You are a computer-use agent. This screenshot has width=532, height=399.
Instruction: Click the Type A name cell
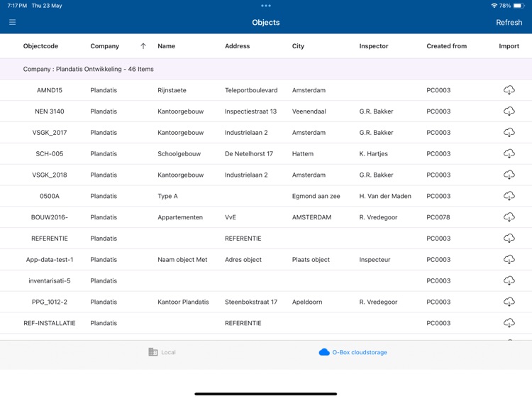coord(167,196)
